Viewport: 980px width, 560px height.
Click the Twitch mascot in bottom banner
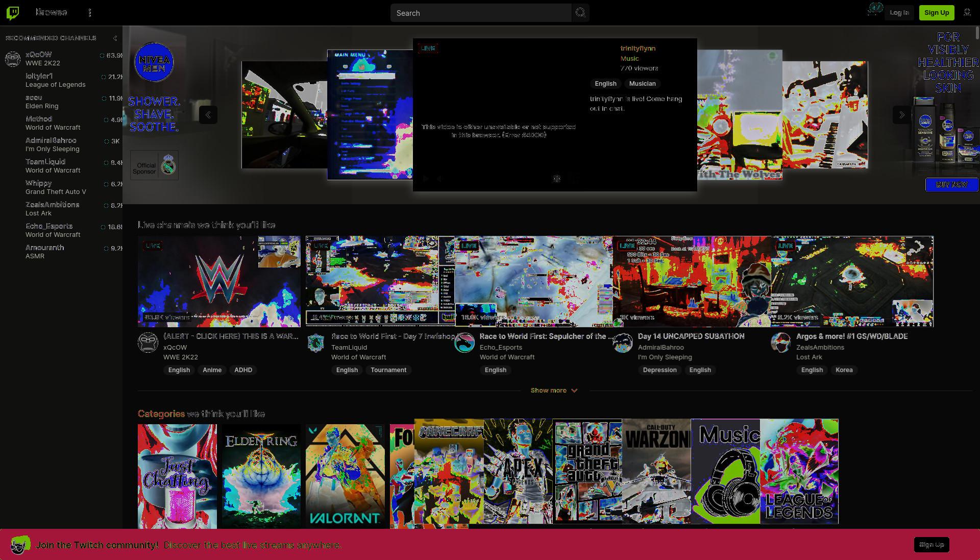20,545
